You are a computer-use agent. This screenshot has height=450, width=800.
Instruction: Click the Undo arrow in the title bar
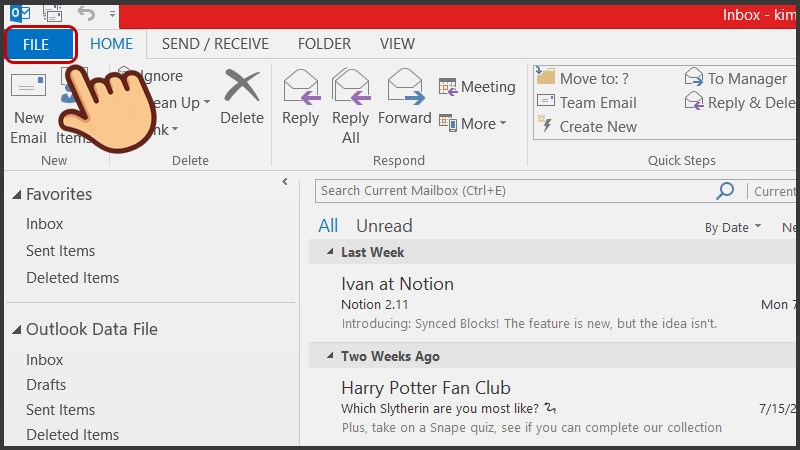point(87,13)
